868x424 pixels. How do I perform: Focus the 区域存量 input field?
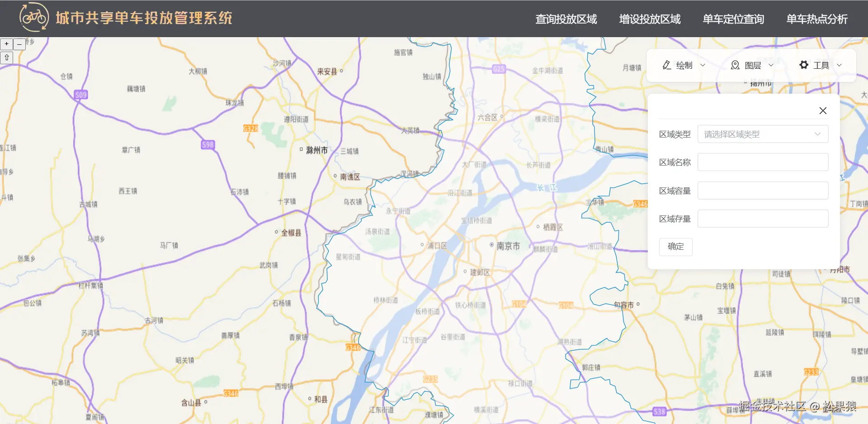tap(763, 219)
